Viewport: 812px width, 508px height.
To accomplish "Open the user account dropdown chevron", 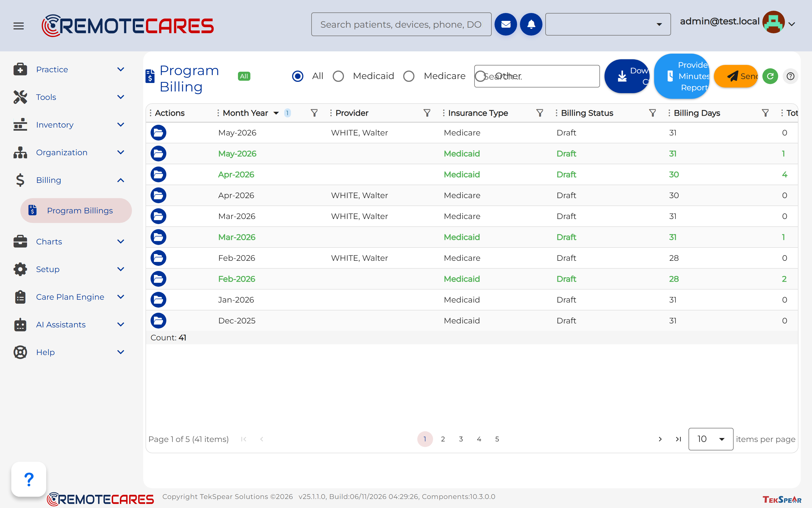I will pos(792,24).
